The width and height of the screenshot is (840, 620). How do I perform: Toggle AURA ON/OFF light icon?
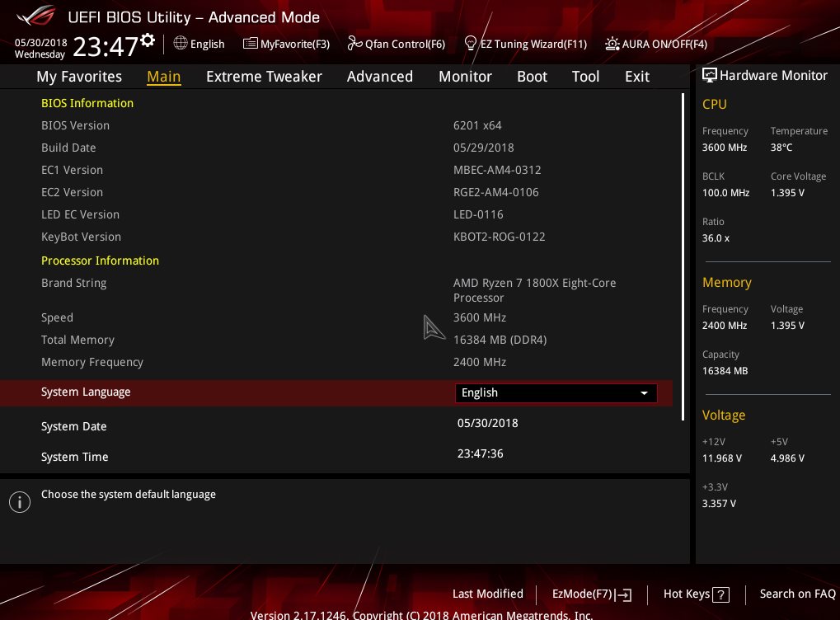612,44
